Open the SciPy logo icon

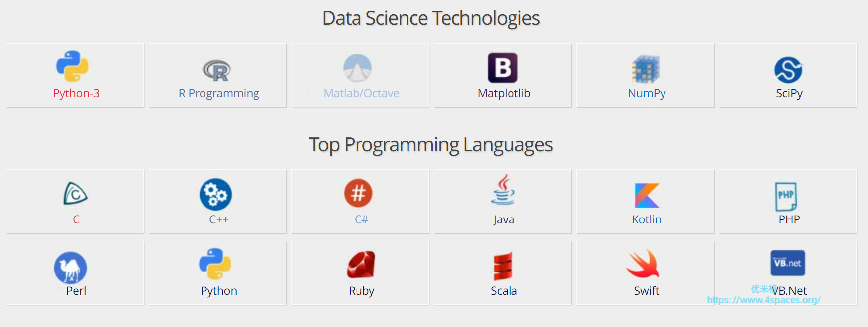[788, 69]
